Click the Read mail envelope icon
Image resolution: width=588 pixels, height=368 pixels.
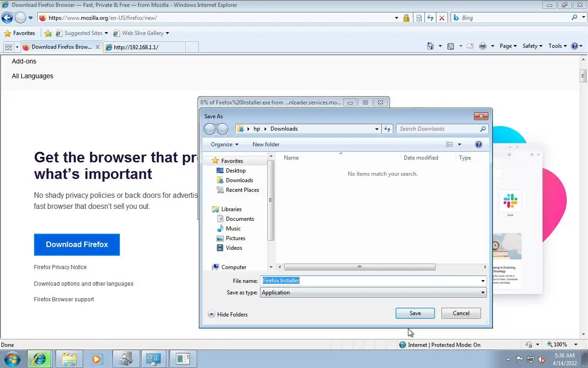click(x=470, y=46)
